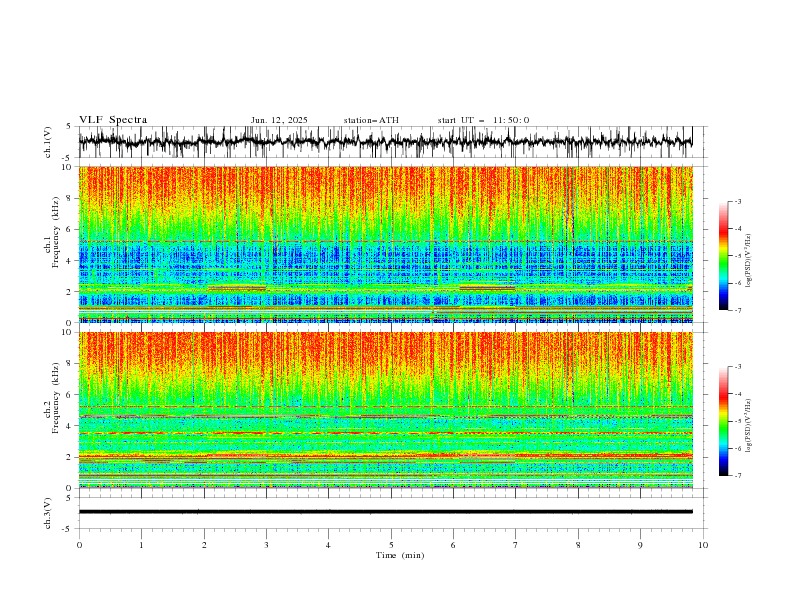Click the log(PSD) label beside ch.1 colorbar
Viewport: 792px width, 612px height.
[749, 261]
